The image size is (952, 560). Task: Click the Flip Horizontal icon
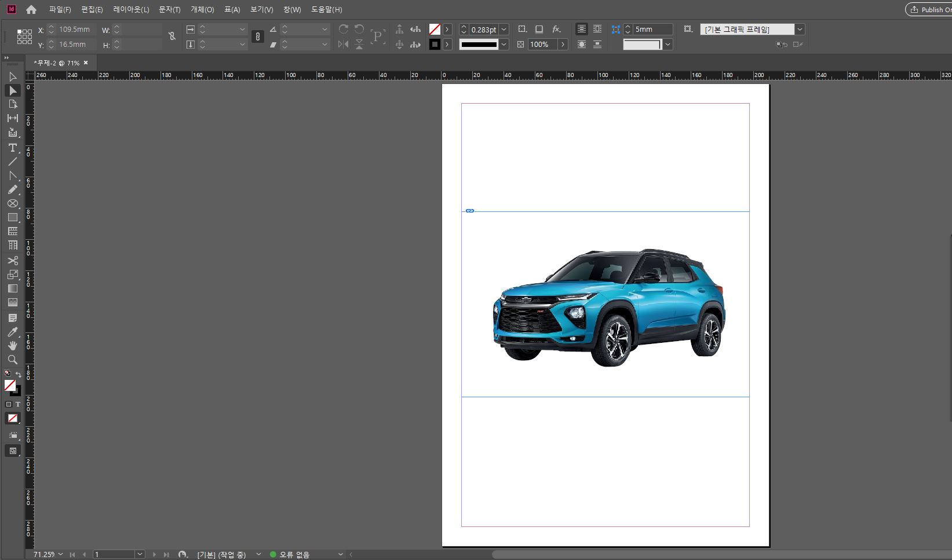[x=344, y=44]
